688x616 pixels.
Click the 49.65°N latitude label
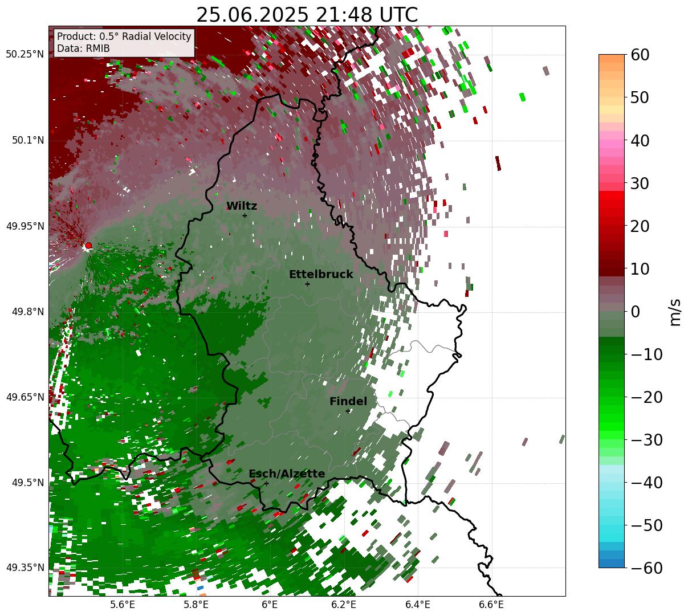(x=25, y=397)
